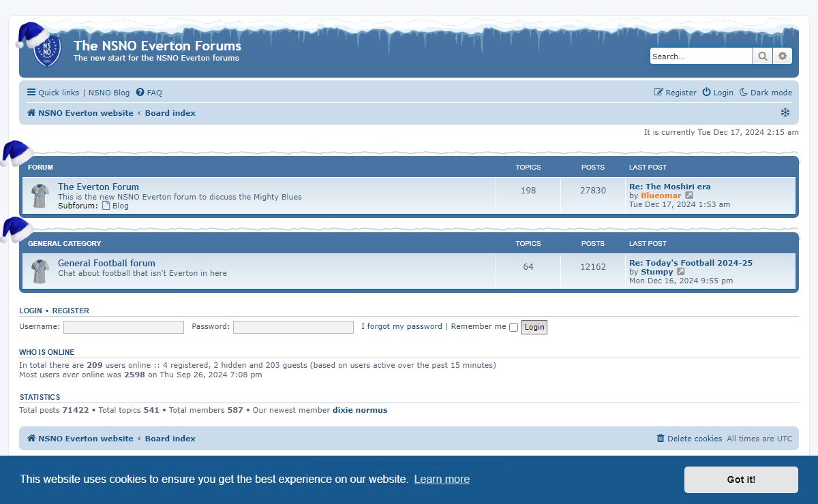Open Board index in footer breadcrumb
The image size is (818, 504).
click(170, 439)
